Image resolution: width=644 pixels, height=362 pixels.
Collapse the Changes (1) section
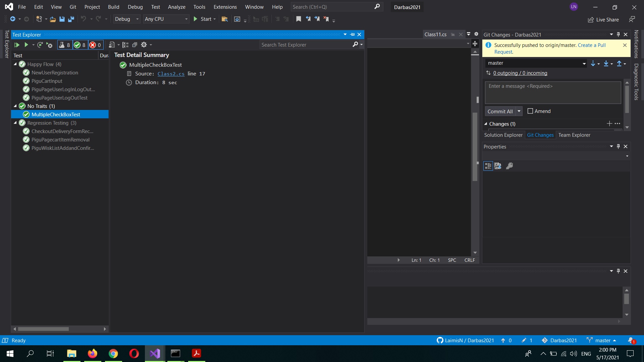(486, 124)
